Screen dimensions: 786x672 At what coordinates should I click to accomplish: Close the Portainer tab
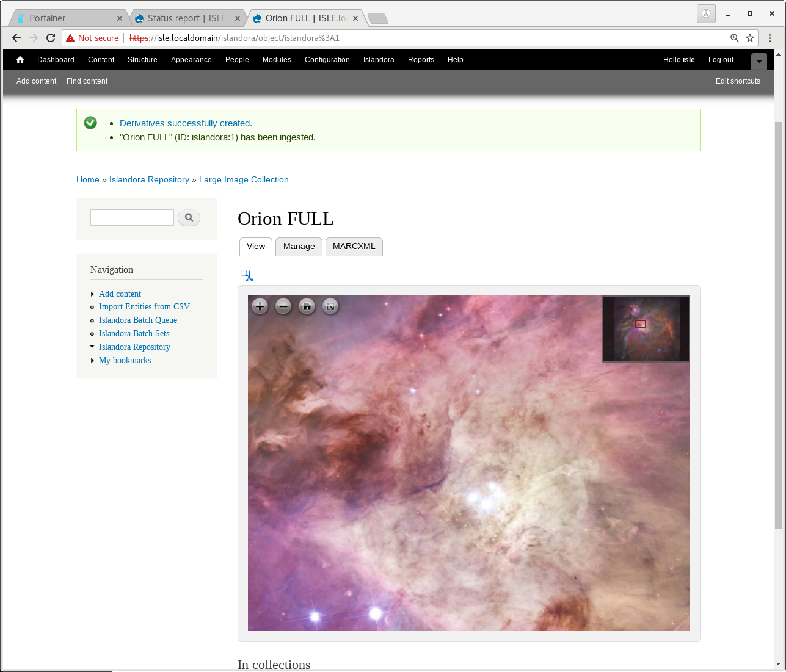coord(120,18)
